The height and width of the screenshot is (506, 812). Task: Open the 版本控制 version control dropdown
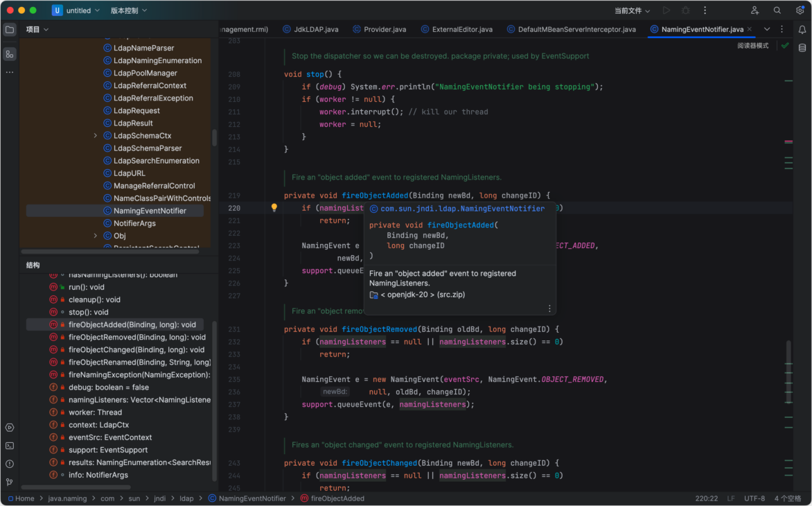click(x=128, y=10)
